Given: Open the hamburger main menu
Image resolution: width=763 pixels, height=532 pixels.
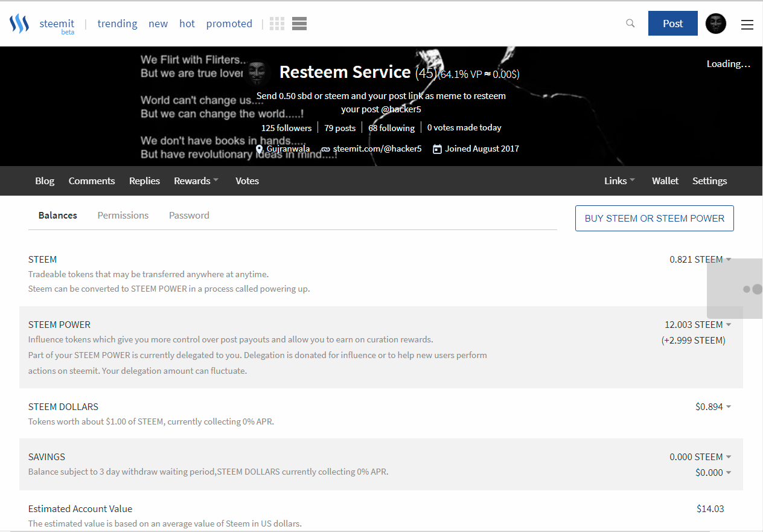Looking at the screenshot, I should click(747, 25).
